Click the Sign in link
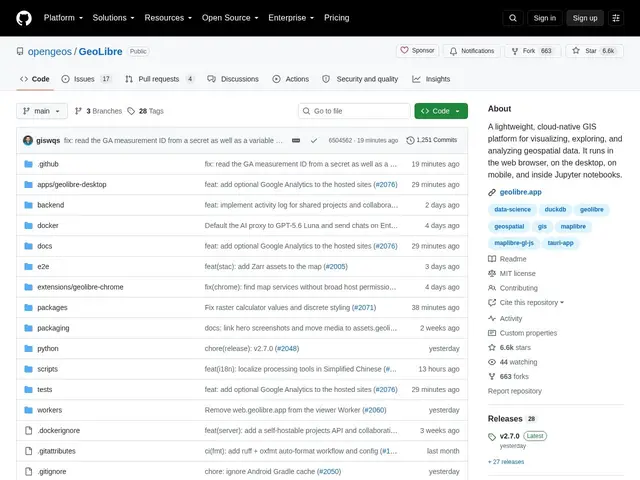This screenshot has width=640, height=480. [544, 18]
